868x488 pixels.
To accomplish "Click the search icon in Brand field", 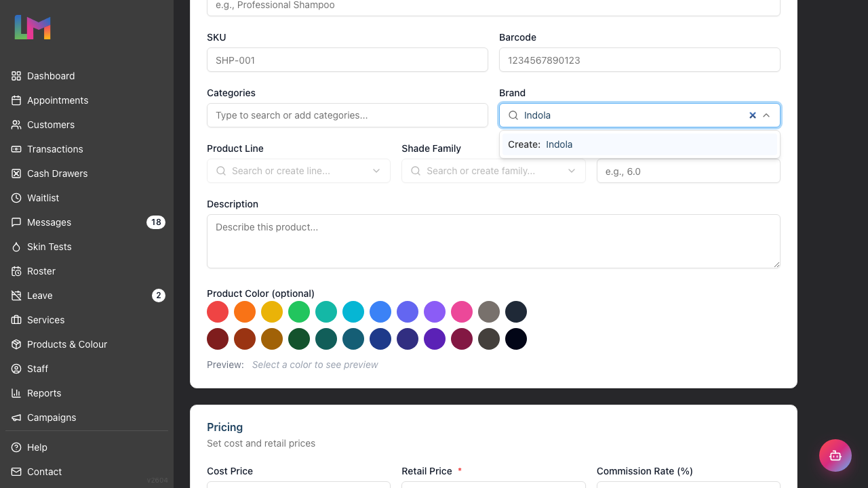I will pos(513,115).
